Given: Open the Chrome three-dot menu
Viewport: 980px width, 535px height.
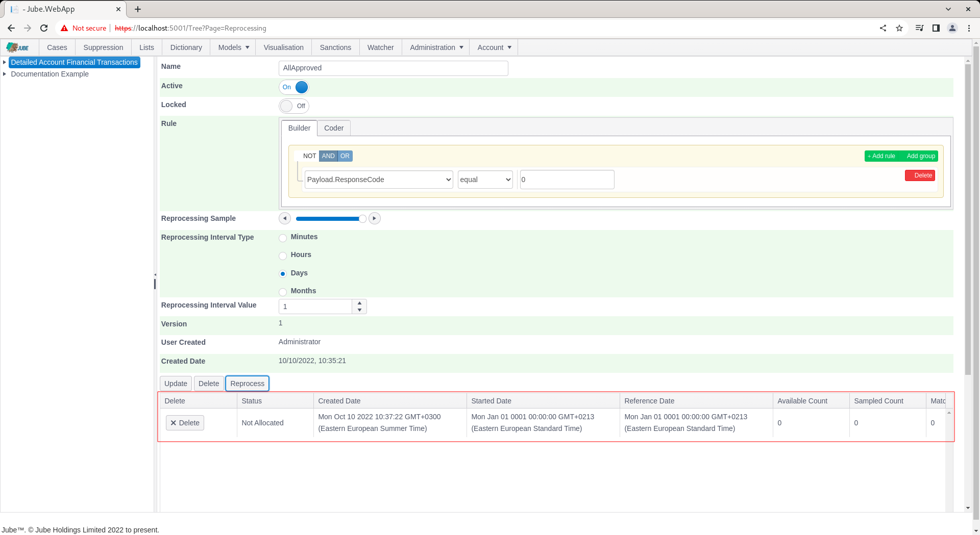Looking at the screenshot, I should click(969, 28).
